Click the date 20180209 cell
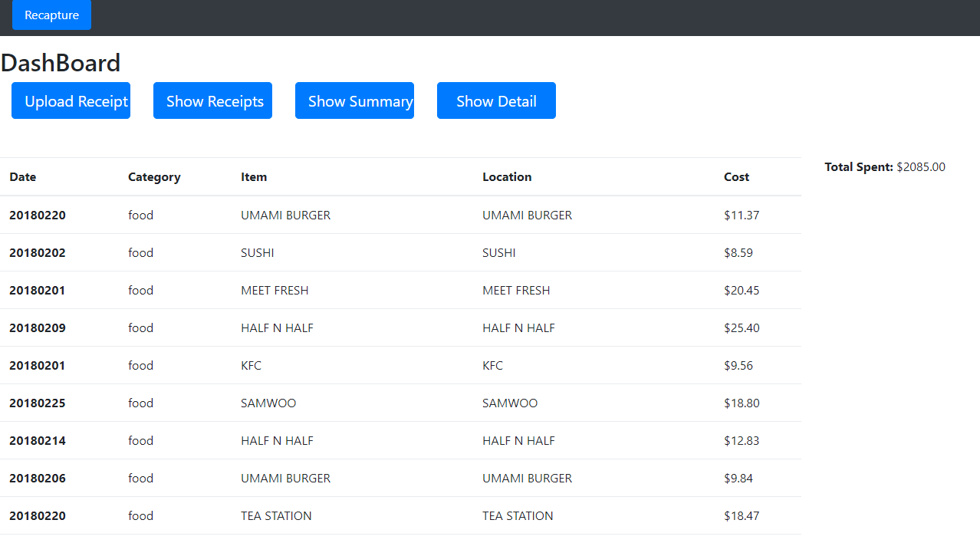 [x=38, y=327]
